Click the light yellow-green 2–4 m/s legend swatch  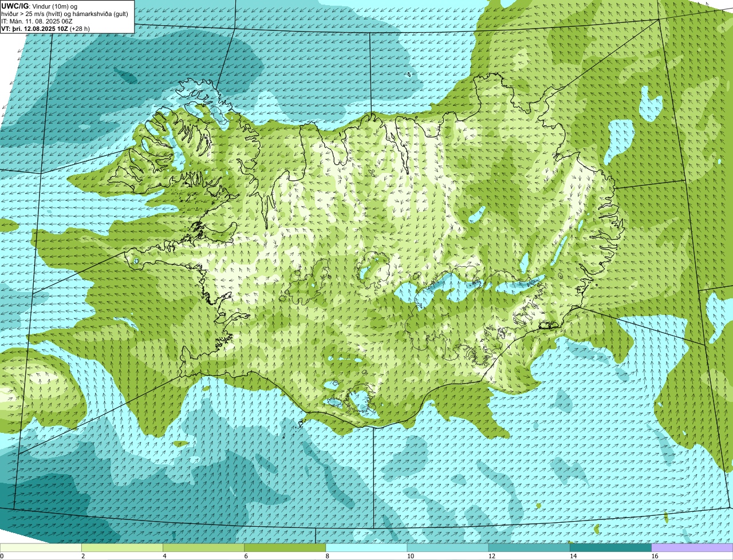[x=122, y=548]
